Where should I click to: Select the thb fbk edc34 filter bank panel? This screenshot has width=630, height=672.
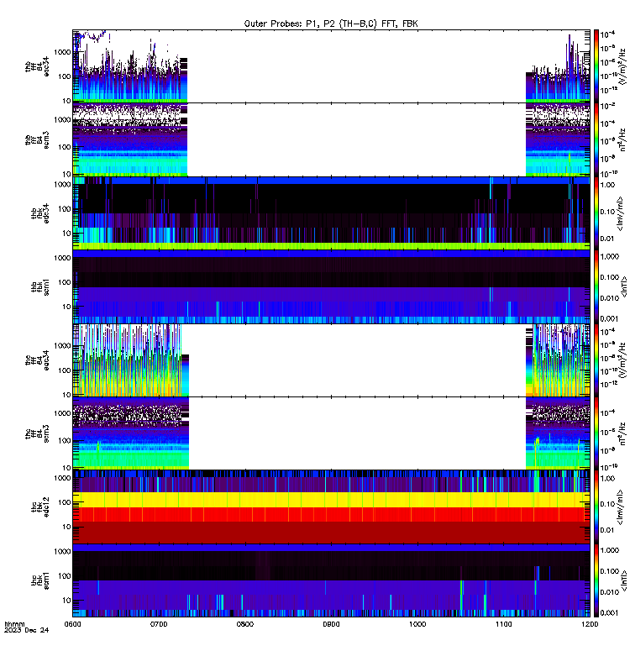pos(331,213)
